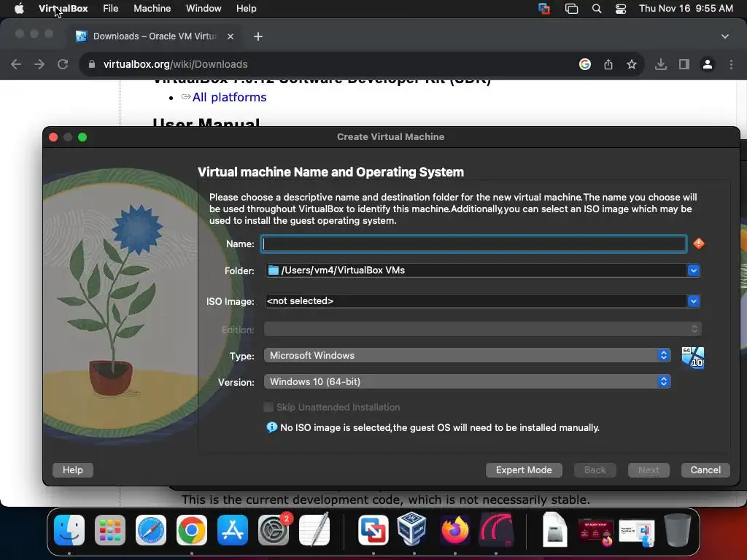Click the Google icon in address bar
This screenshot has height=560, width=747.
pos(585,64)
